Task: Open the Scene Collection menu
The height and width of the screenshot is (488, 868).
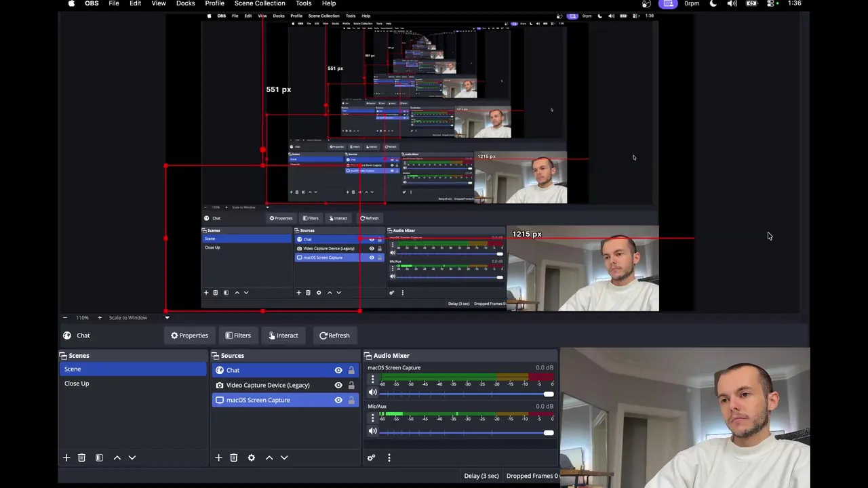Action: click(x=260, y=3)
